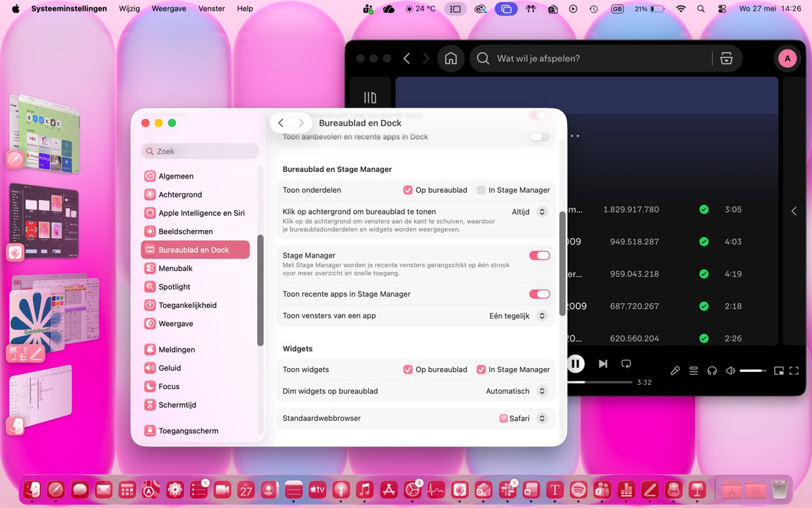Open Dim widgets Automatisch dropdown
This screenshot has height=508, width=812.
pyautogui.click(x=516, y=391)
